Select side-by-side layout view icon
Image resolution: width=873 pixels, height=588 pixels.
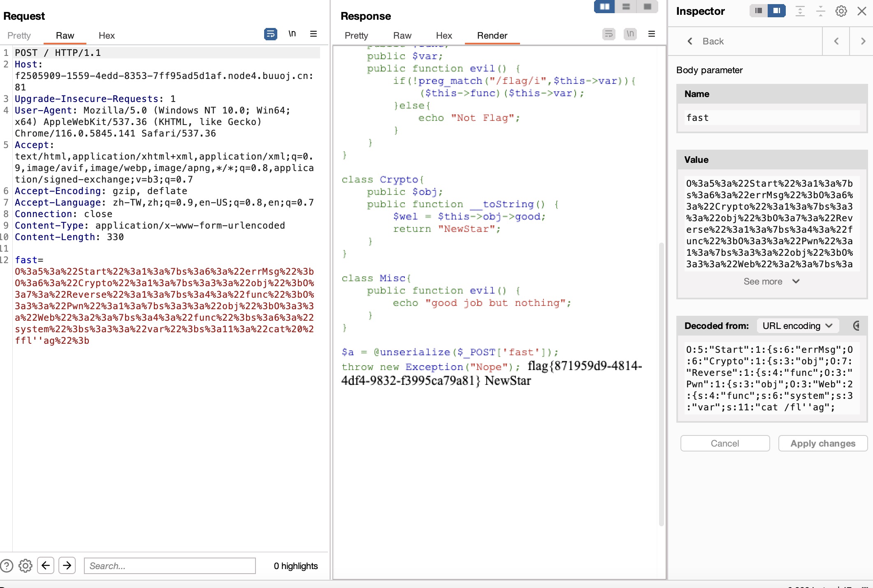pos(604,7)
